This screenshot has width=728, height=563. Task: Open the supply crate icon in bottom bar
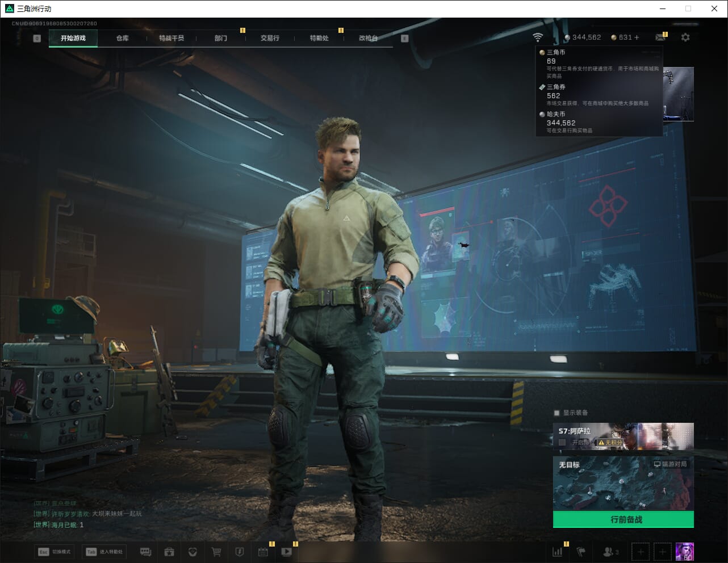(169, 552)
